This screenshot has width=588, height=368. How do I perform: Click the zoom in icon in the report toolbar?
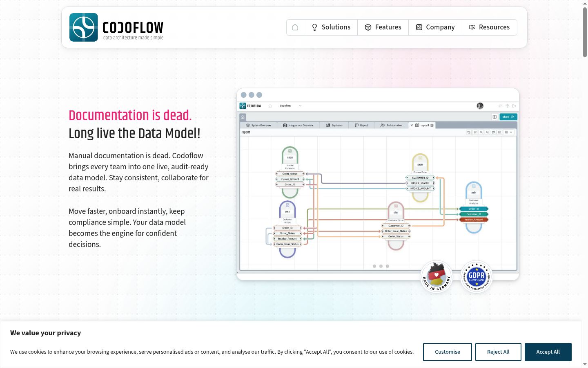point(481,132)
